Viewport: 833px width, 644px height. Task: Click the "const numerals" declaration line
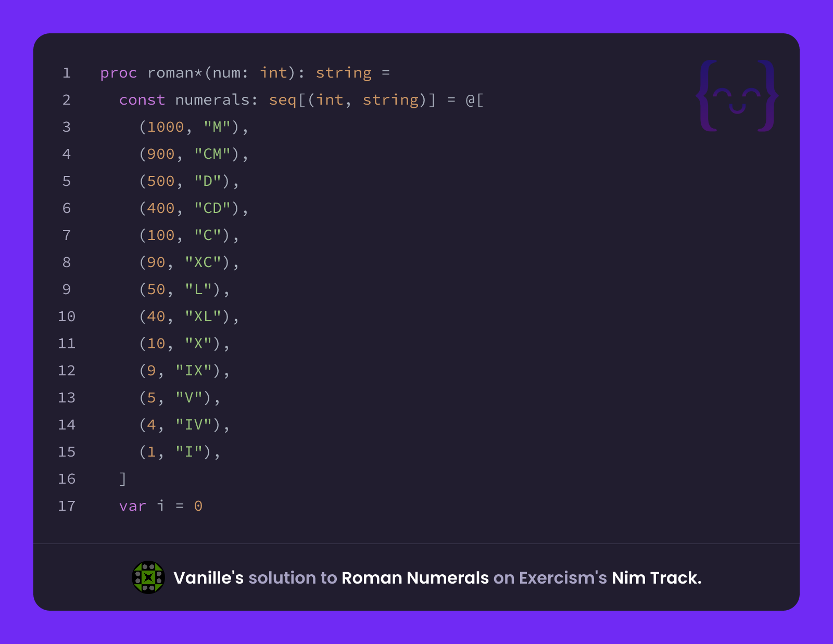coord(301,100)
